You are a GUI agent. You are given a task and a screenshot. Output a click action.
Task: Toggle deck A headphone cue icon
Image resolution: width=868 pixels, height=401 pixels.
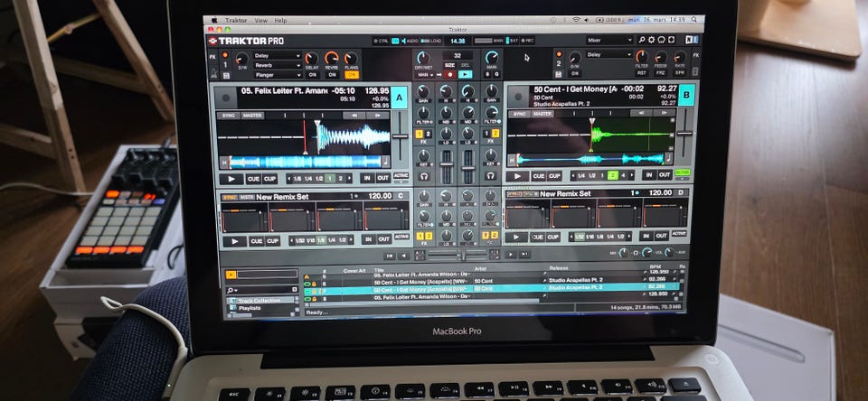(425, 176)
